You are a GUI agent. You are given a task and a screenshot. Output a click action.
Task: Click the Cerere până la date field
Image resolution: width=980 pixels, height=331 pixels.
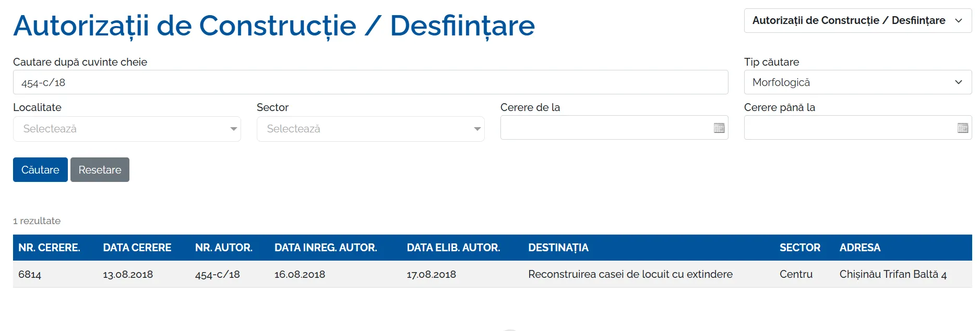(849, 128)
